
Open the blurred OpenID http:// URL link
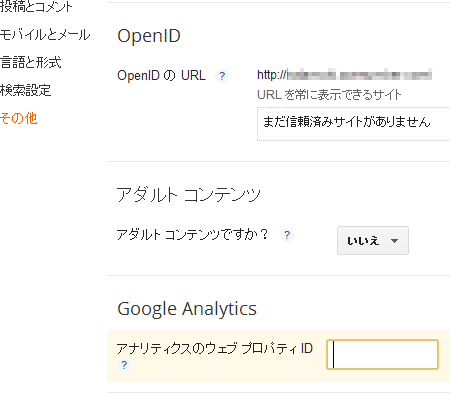(344, 75)
